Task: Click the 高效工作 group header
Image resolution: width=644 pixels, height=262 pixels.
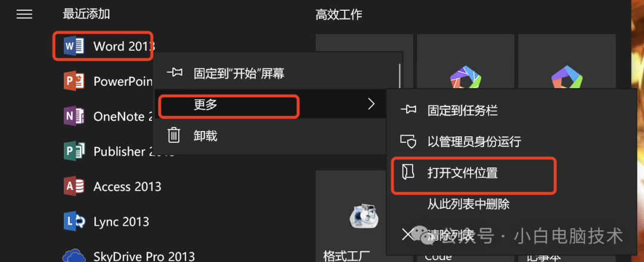Action: 339,15
